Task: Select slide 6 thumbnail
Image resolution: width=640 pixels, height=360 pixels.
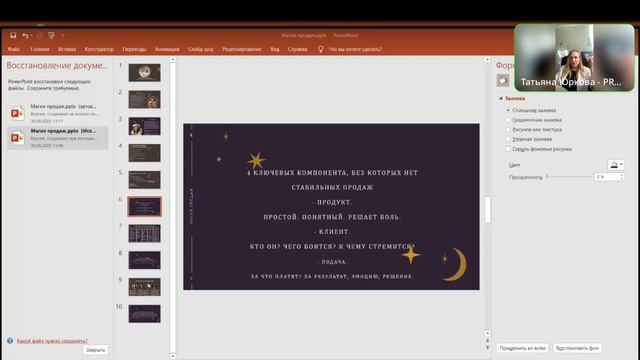Action: (x=144, y=207)
